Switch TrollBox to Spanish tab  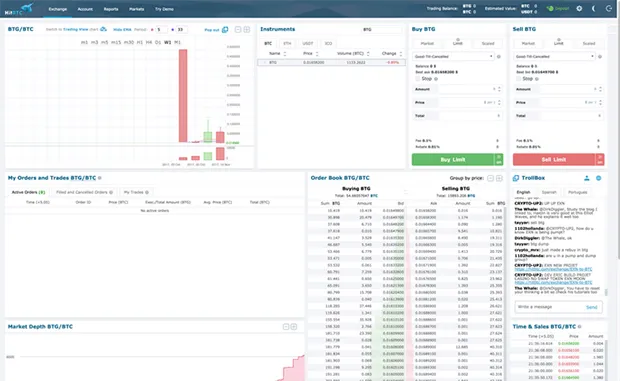549,192
